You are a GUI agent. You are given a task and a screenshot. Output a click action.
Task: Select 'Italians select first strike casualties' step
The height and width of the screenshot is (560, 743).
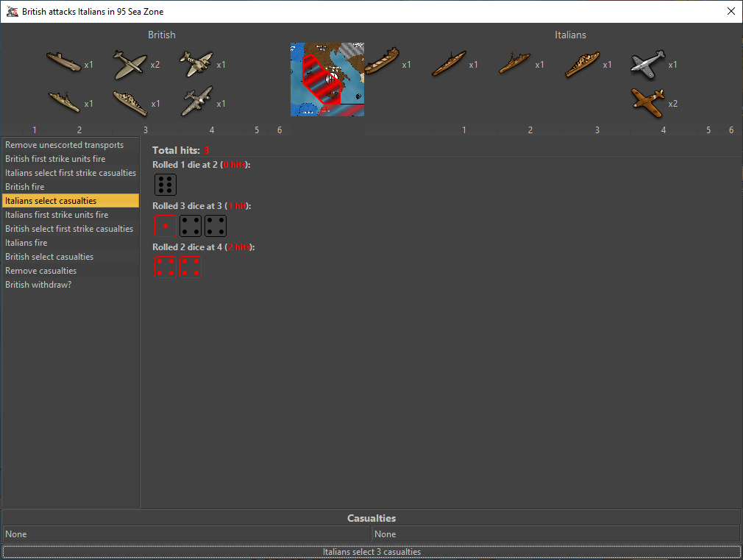[71, 173]
